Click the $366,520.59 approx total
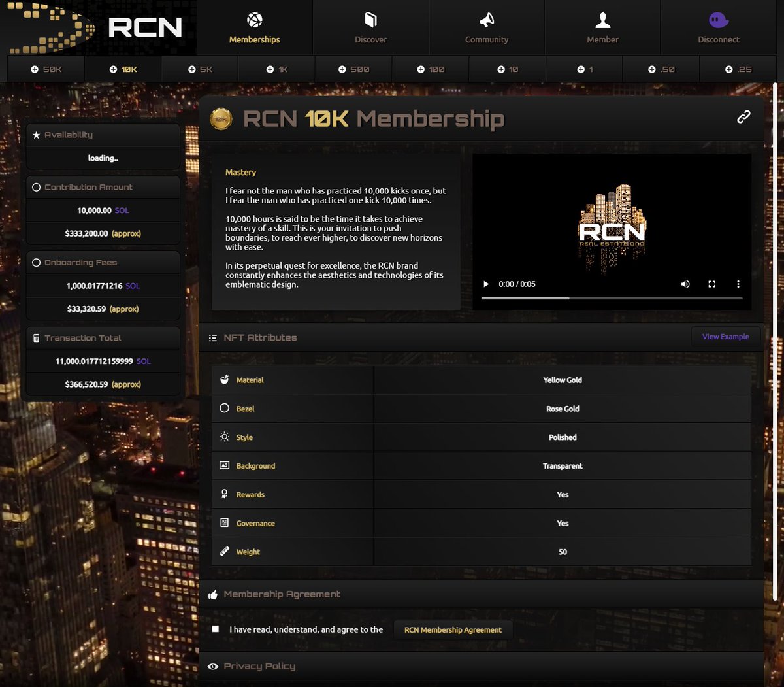784x687 pixels. click(x=103, y=384)
